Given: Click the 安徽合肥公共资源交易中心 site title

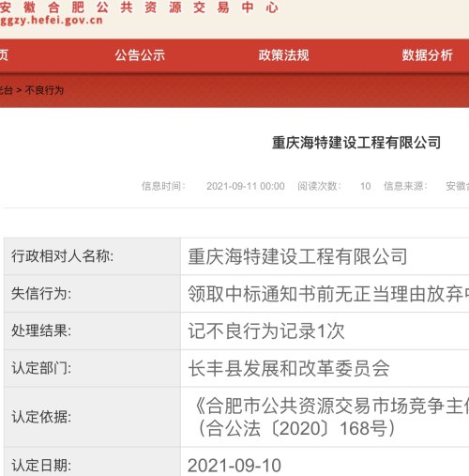Looking at the screenshot, I should coord(139,7).
